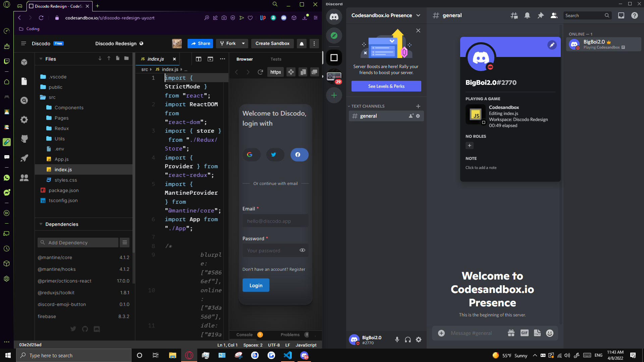Mute microphone in Discord user panel
This screenshot has height=362, width=644.
tap(397, 340)
